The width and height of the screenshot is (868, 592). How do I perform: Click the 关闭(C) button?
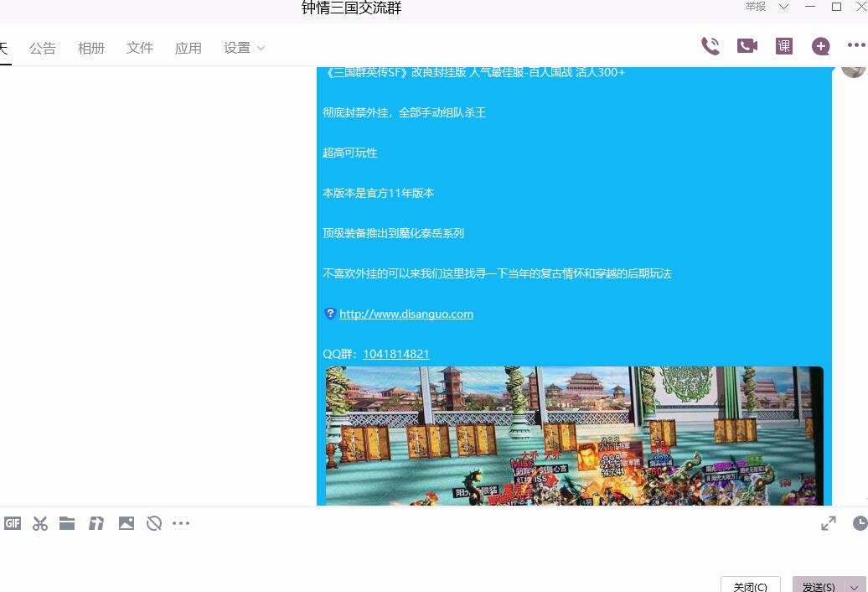click(x=750, y=586)
